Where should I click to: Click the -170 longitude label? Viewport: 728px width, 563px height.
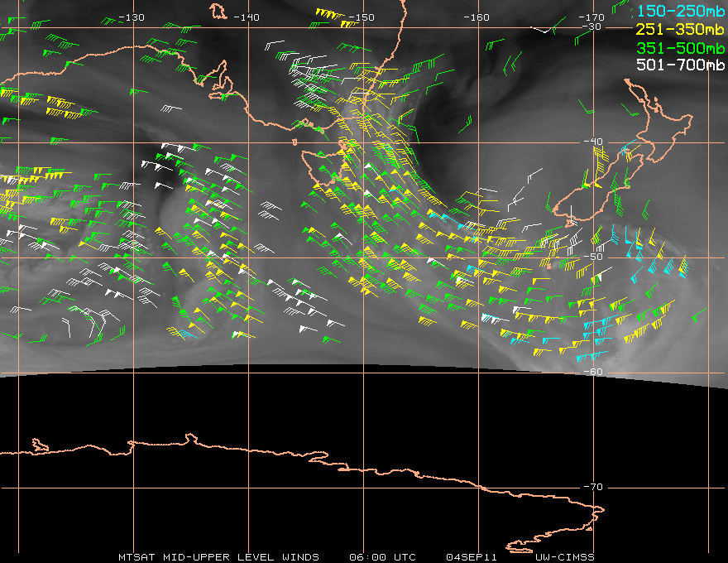pos(591,17)
